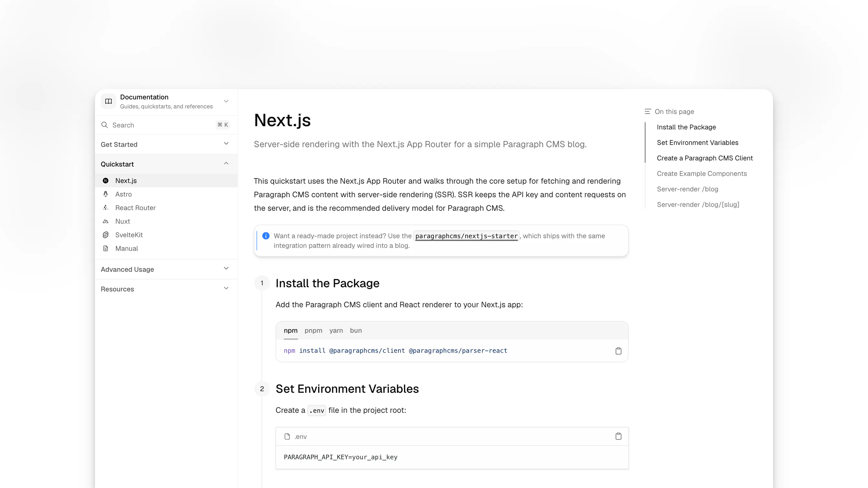Expand the Get Started section
The image size is (868, 488).
click(166, 145)
